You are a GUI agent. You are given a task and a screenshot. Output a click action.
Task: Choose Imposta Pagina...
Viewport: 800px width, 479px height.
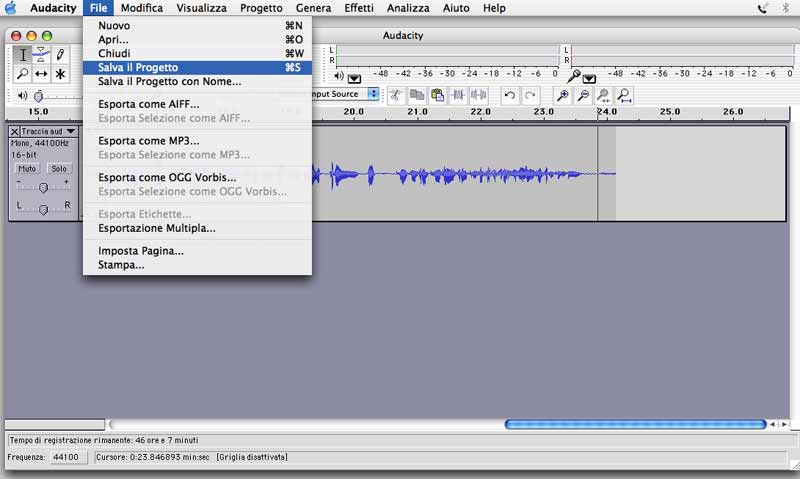click(197, 251)
